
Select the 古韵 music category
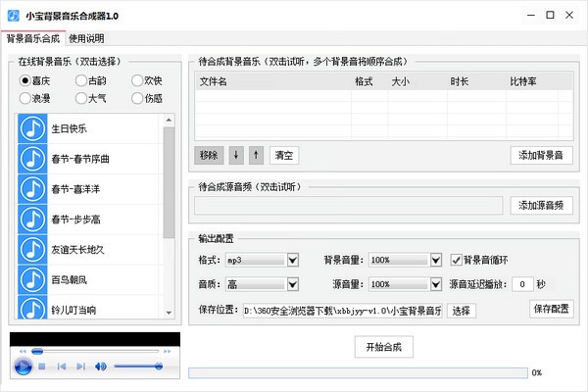[81, 80]
